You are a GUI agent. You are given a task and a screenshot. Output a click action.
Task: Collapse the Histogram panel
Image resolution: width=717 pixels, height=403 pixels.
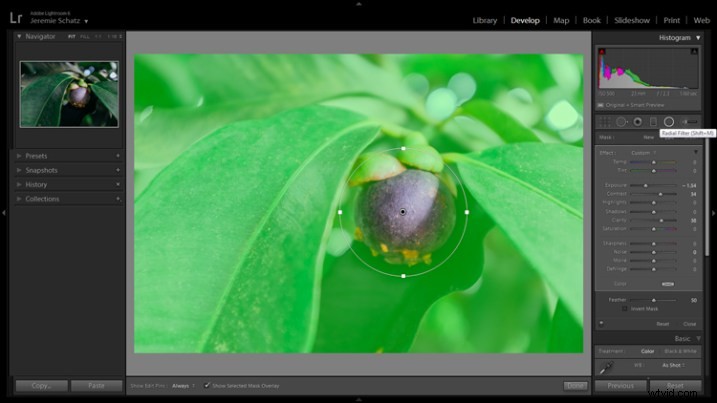click(698, 38)
